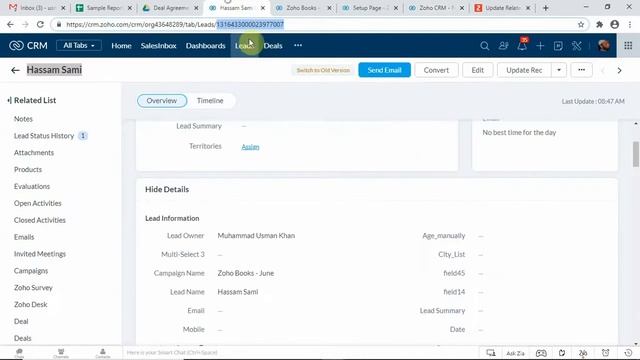The width and height of the screenshot is (640, 360).
Task: Switch to the Timeline tab
Action: click(210, 101)
